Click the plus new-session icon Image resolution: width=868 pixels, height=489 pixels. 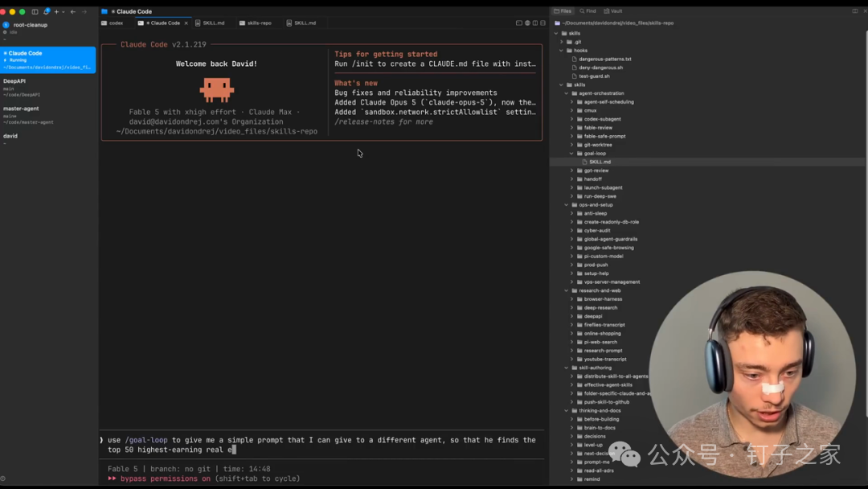click(x=56, y=11)
